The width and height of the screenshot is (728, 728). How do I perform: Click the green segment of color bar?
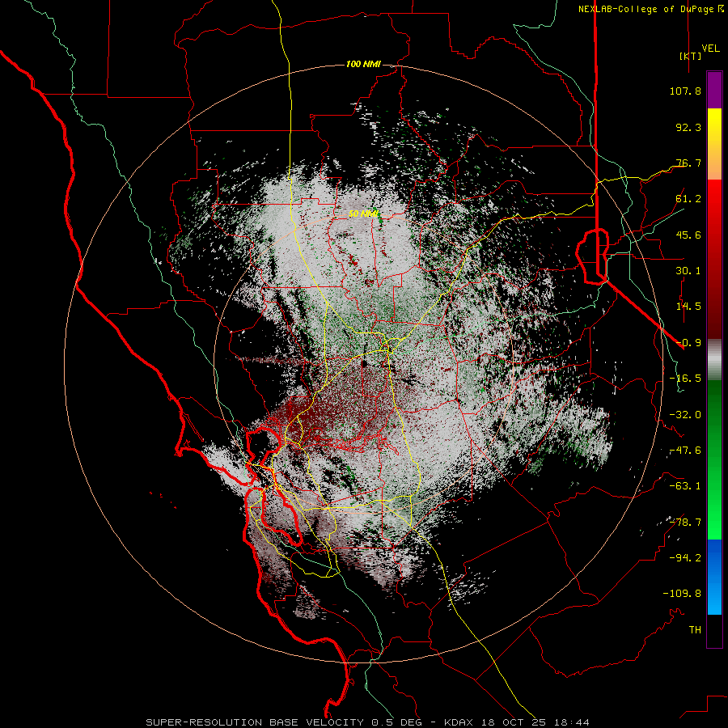(714, 459)
